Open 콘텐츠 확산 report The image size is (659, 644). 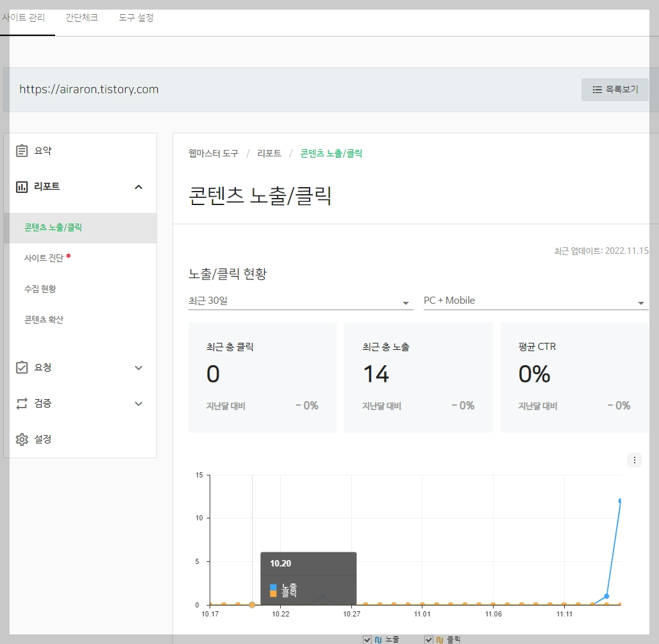click(x=44, y=320)
